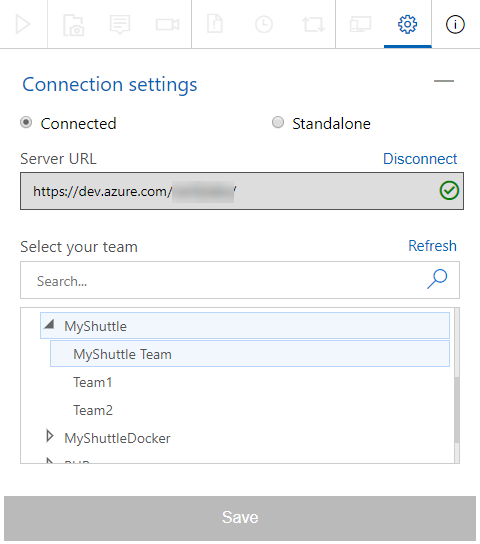The width and height of the screenshot is (480, 544).
Task: Click the create bug document icon
Action: (x=215, y=24)
